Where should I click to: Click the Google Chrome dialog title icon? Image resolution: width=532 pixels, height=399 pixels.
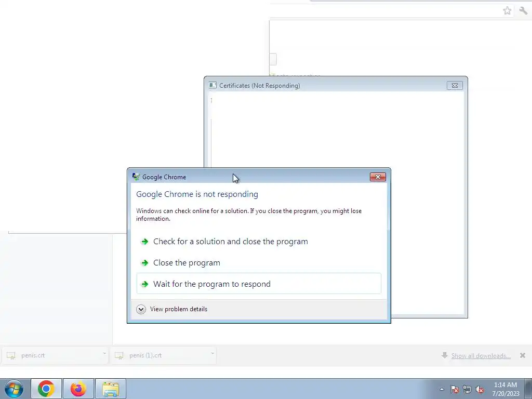click(136, 177)
